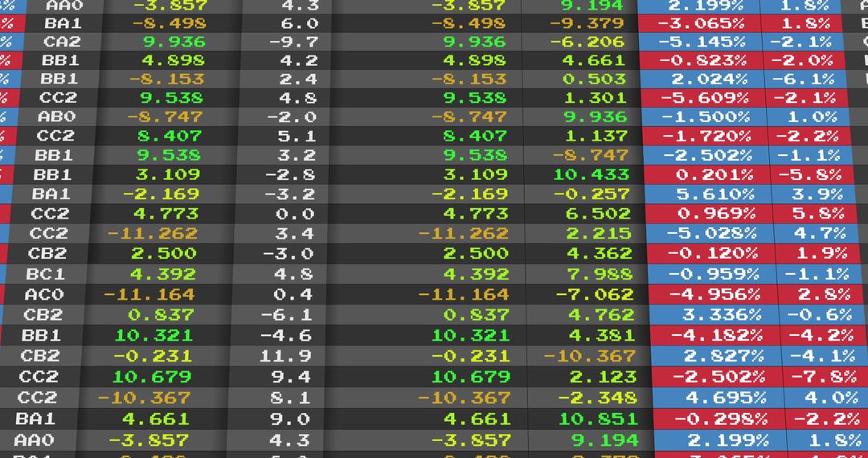Select the white 6.0 value
This screenshot has height=458, width=868.
pos(300,24)
